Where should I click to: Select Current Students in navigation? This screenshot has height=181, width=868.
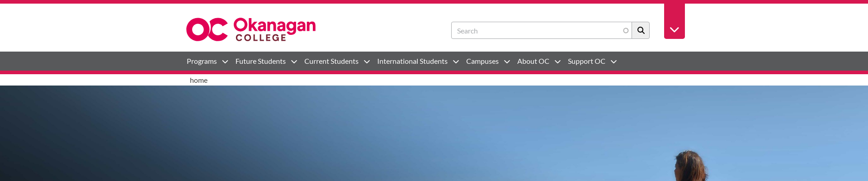(331, 62)
